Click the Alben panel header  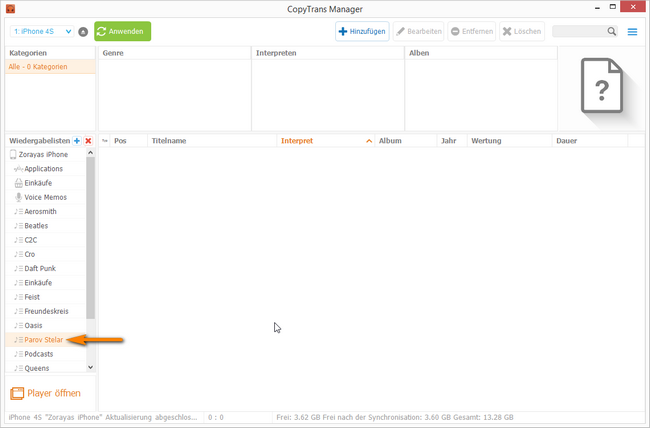coord(481,53)
